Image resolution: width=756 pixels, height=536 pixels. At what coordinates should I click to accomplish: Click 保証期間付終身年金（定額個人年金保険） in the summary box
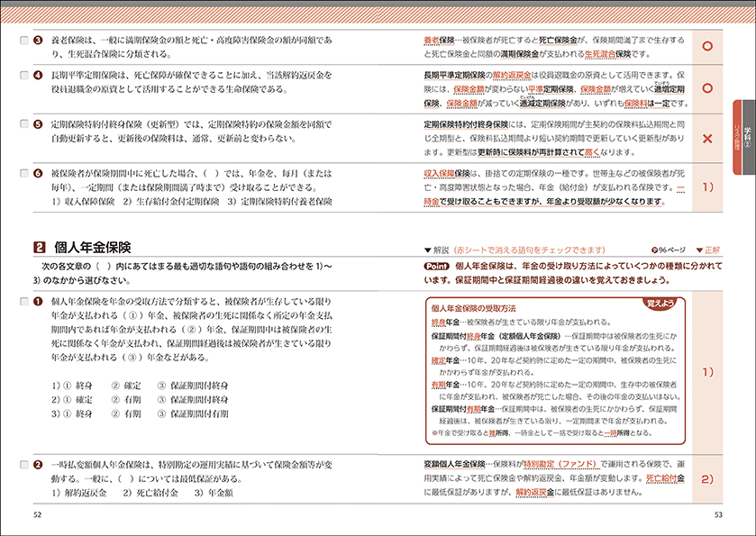tap(496, 336)
